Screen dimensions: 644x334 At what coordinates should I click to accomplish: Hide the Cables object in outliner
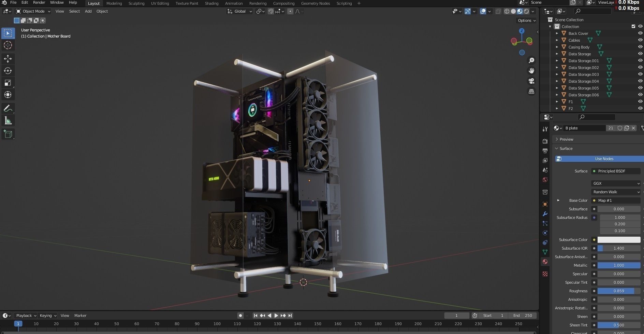pos(640,40)
